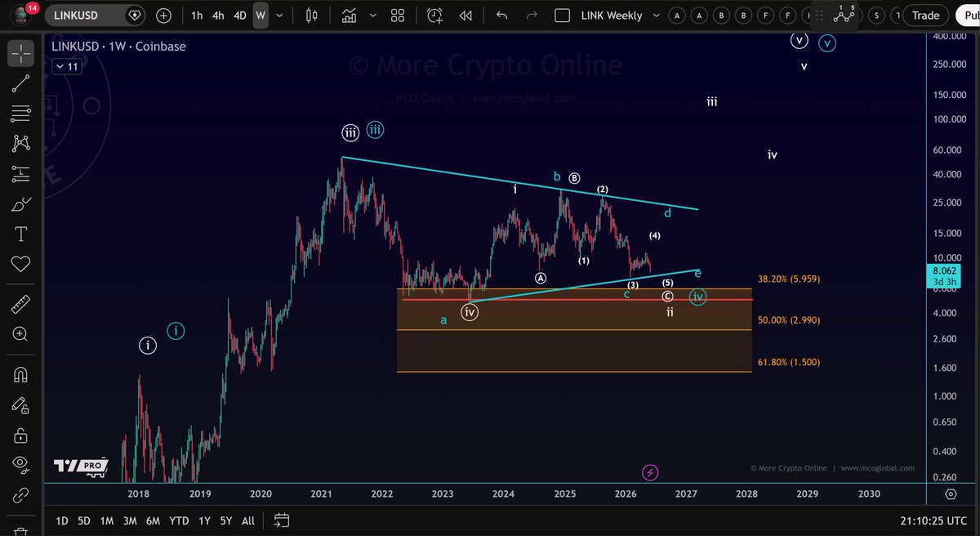
Task: Set date range to 6M
Action: (x=153, y=520)
